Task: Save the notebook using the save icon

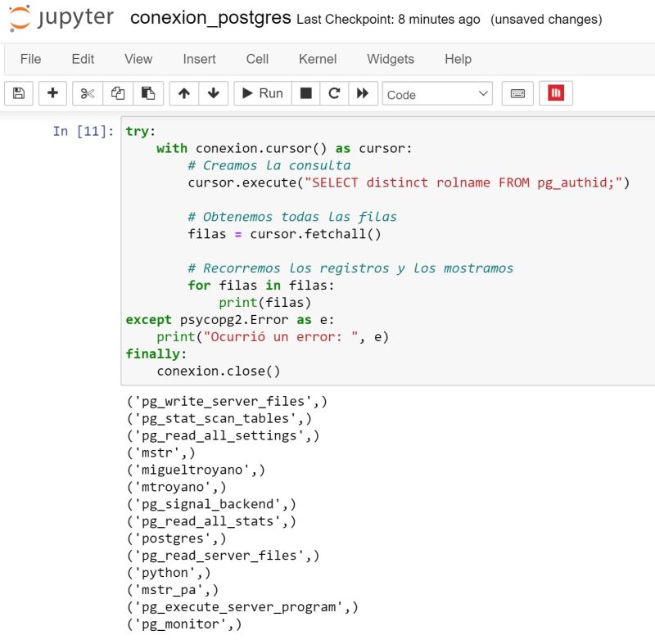Action: tap(18, 92)
